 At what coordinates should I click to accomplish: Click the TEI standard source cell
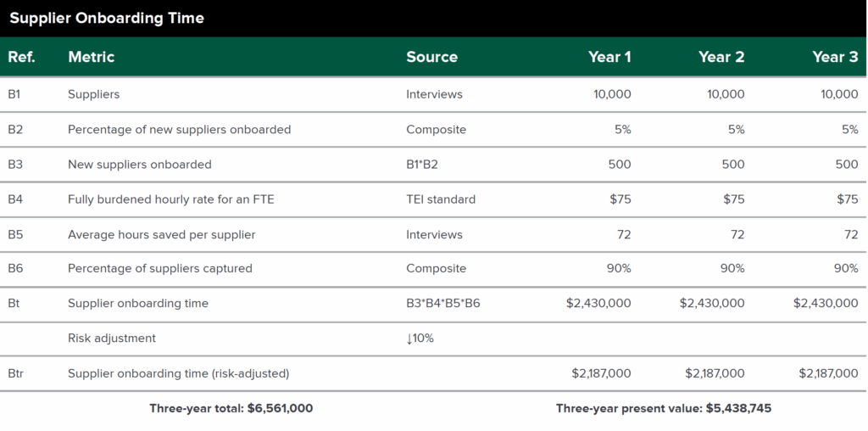tap(441, 199)
